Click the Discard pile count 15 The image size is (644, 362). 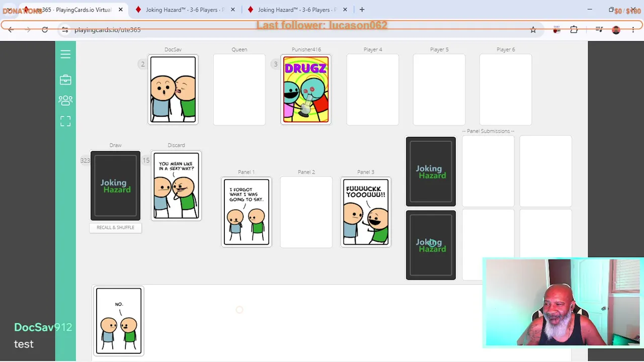[146, 160]
